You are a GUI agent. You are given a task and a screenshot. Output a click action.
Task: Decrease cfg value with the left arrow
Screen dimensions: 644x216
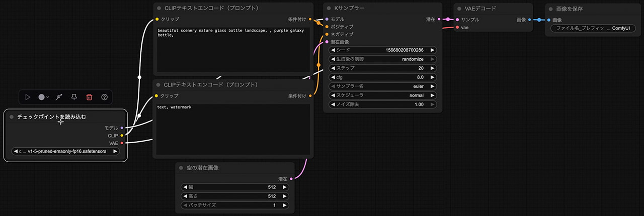333,77
